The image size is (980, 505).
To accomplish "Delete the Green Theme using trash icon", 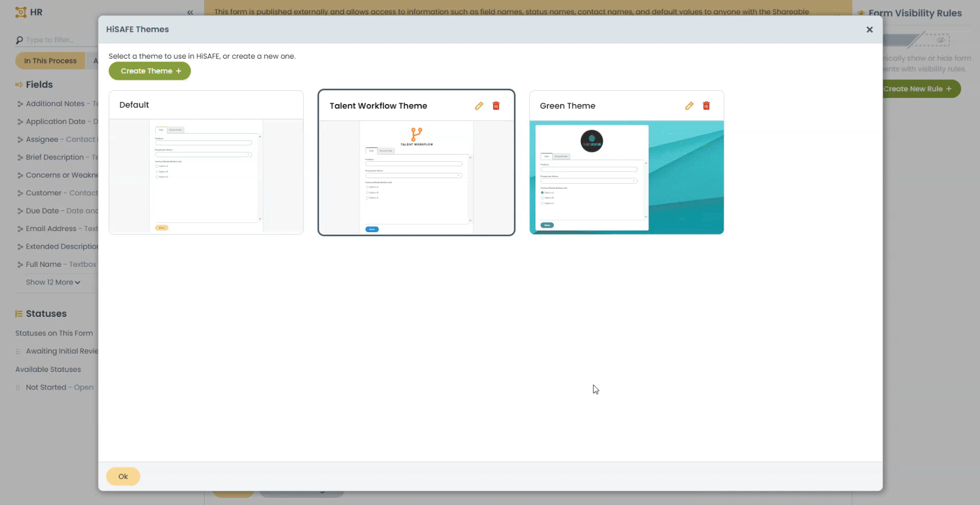I will click(706, 106).
